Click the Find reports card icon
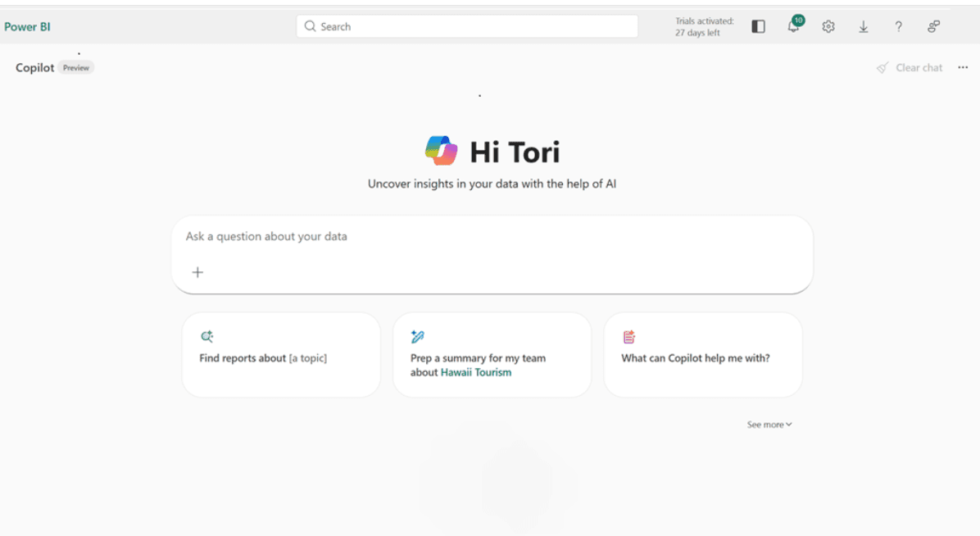 tap(206, 337)
